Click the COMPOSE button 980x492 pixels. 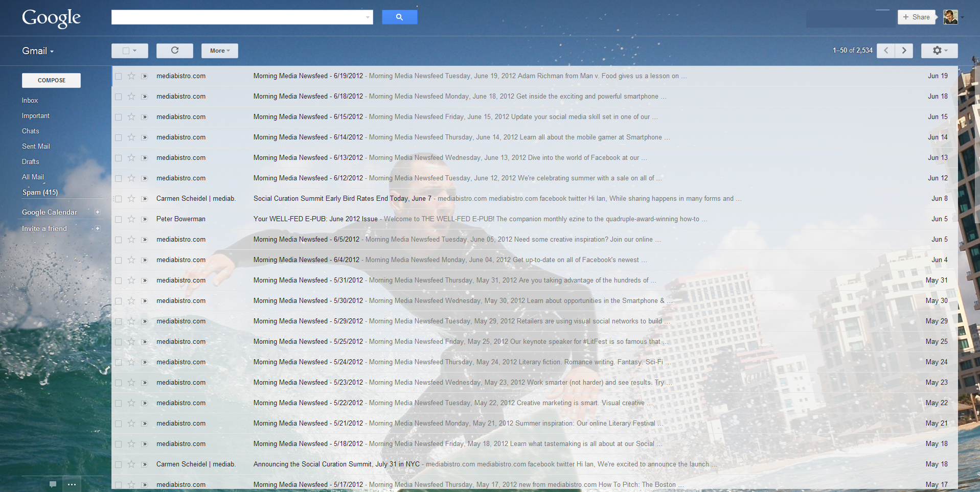coord(51,80)
